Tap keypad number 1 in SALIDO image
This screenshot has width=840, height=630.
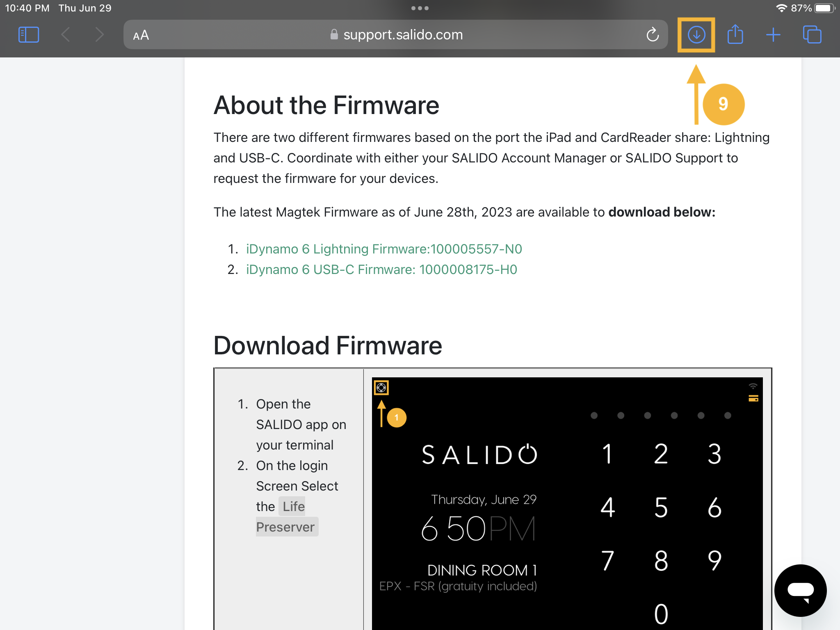coord(607,454)
